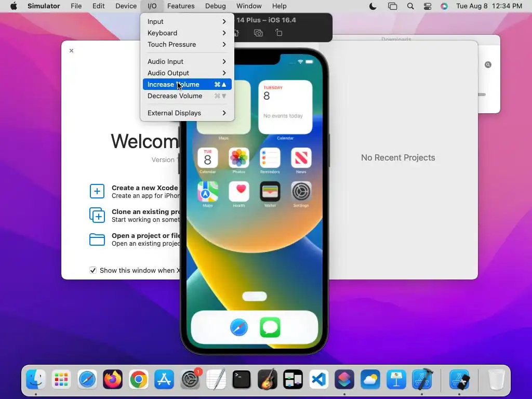Open Finder from the macOS Dock
The height and width of the screenshot is (399, 532).
click(x=36, y=379)
